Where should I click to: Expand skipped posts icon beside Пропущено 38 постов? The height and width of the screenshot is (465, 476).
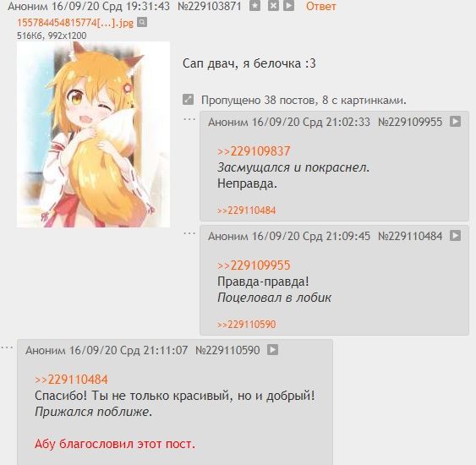(188, 99)
